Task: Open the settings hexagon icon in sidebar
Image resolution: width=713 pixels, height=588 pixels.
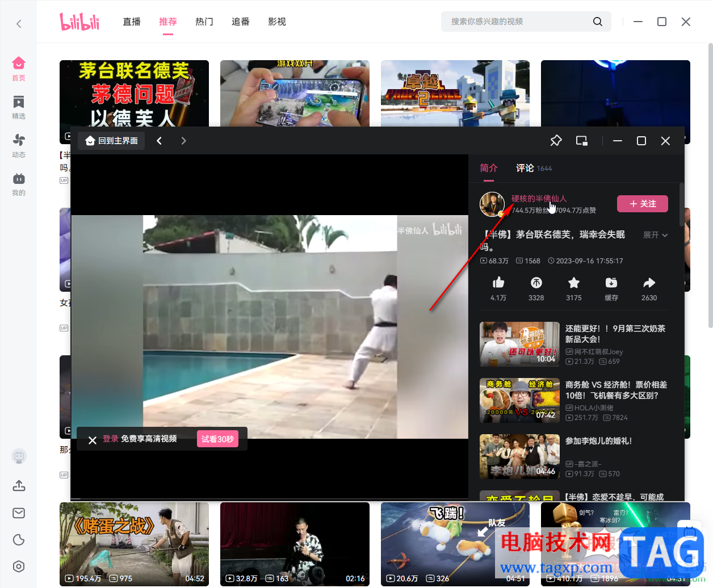Action: 19,566
